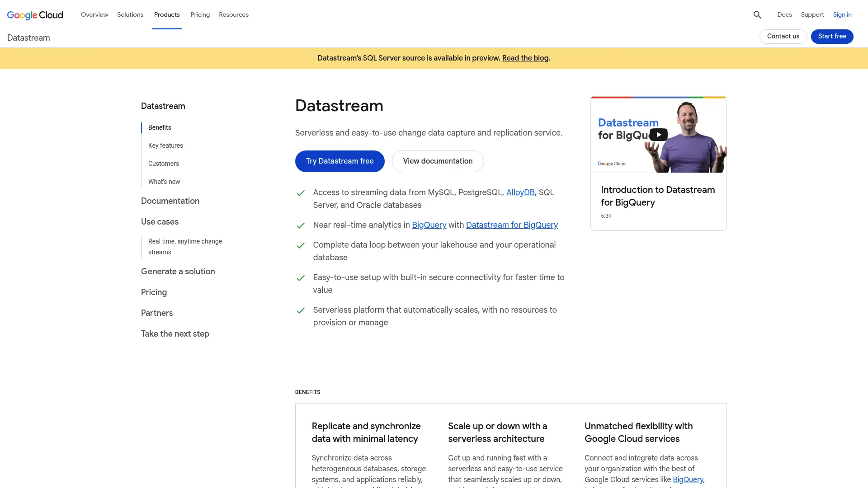Click 'Unmatched flexibility with Google Cloud services'
This screenshot has height=488, width=868.
(x=638, y=432)
